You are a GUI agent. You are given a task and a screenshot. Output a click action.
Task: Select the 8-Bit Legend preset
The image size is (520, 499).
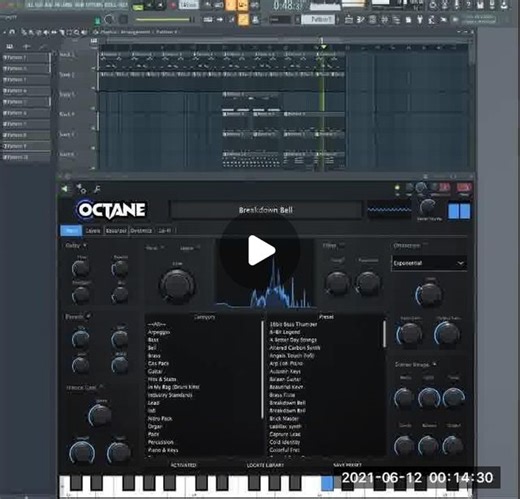click(285, 332)
